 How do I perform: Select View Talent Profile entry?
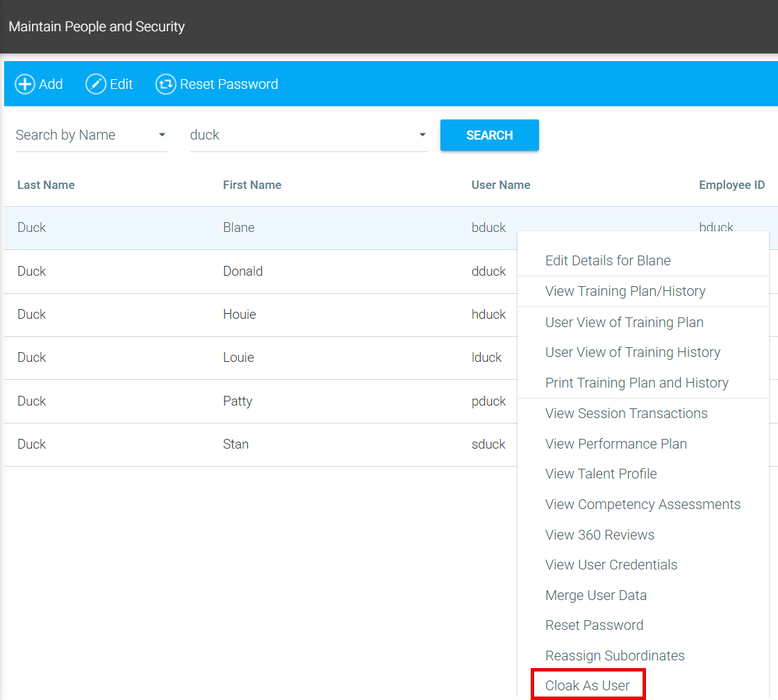[601, 474]
